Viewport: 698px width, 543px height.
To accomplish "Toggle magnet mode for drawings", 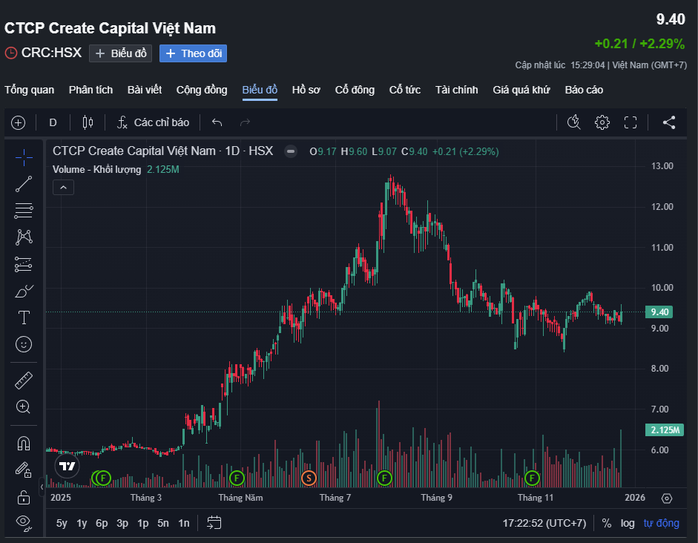I will click(24, 443).
